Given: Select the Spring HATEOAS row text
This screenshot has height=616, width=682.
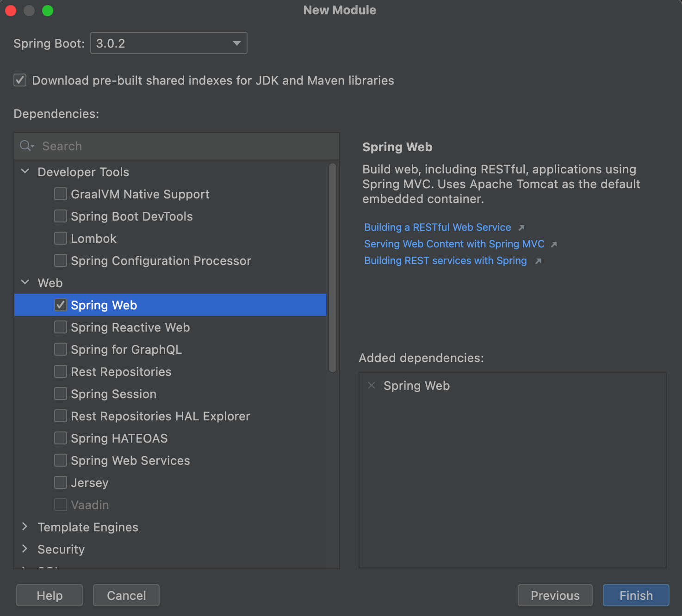Looking at the screenshot, I should (119, 438).
